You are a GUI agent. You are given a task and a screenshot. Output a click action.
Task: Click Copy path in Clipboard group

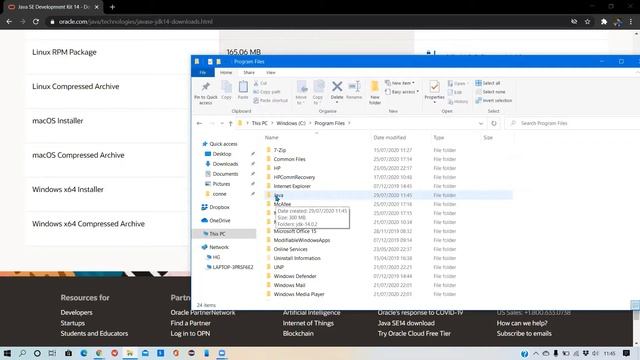click(x=267, y=92)
